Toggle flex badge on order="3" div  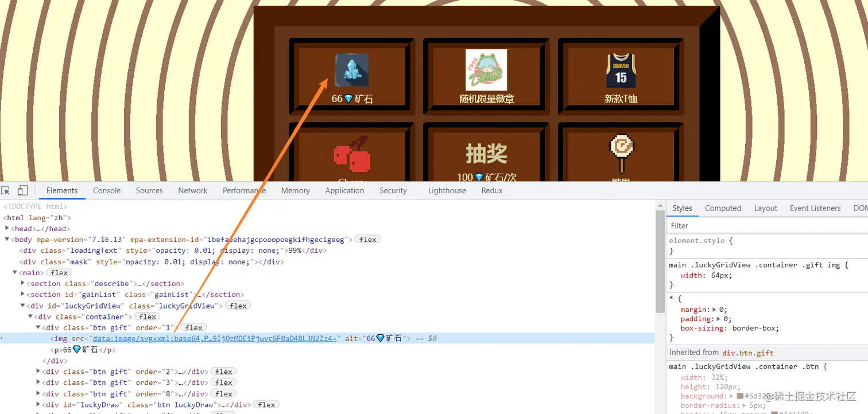(x=224, y=382)
